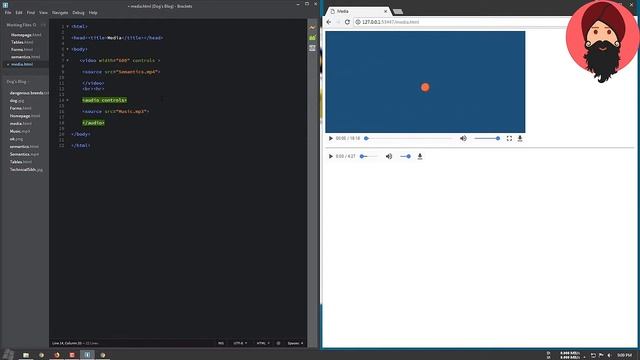Open Forms.html in Working Files

click(x=22, y=50)
